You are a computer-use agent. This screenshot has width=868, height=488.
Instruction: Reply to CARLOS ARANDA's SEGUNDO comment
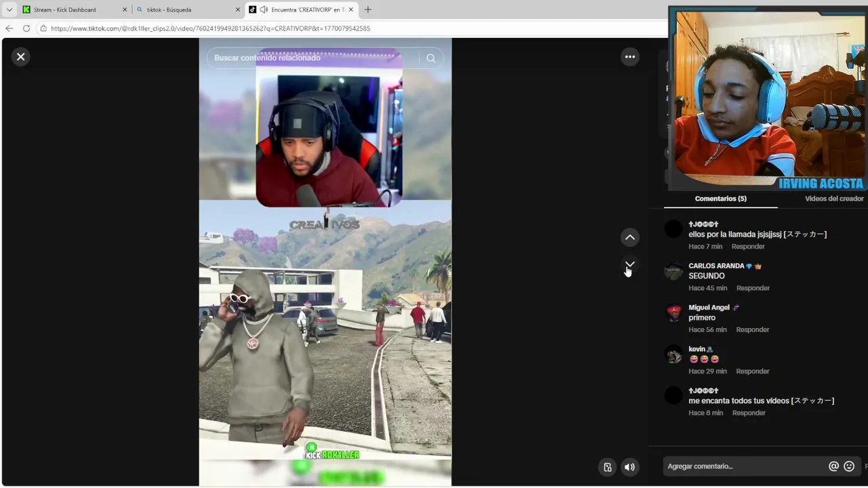753,288
